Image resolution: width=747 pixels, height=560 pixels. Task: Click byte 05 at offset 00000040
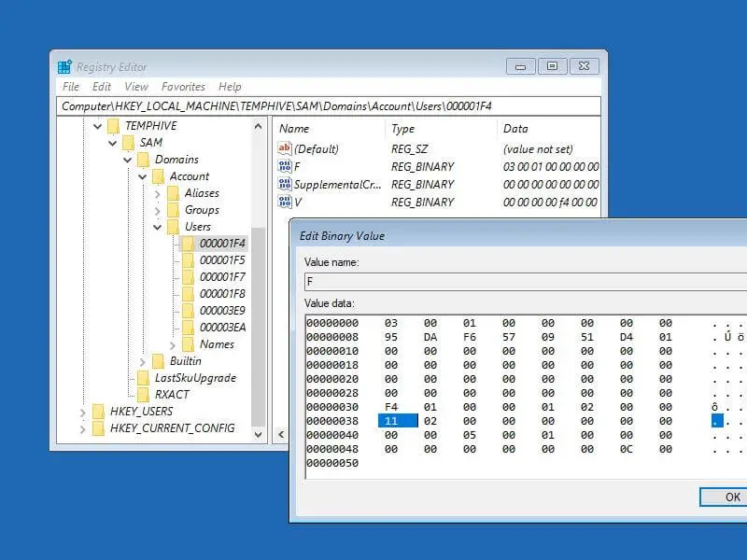click(x=470, y=435)
